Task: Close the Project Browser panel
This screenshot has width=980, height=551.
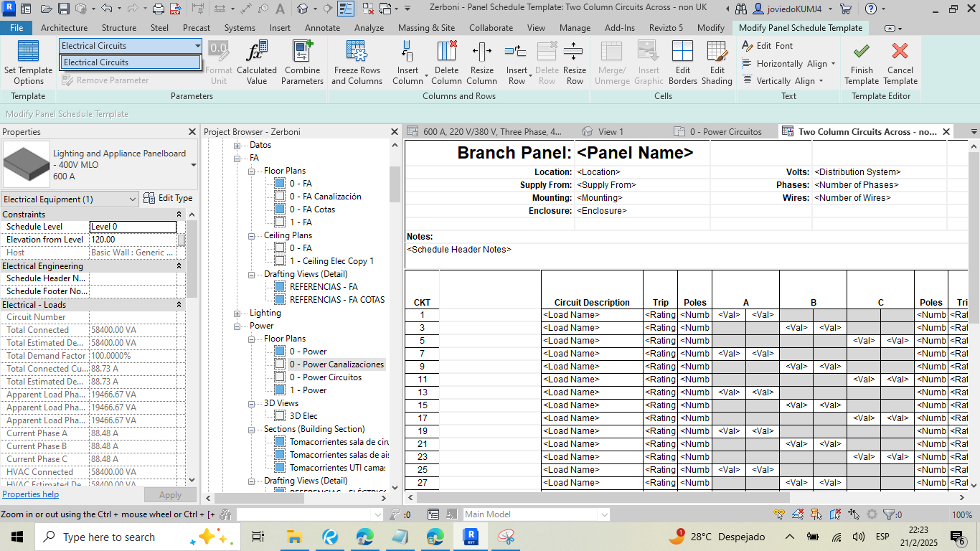Action: click(394, 132)
